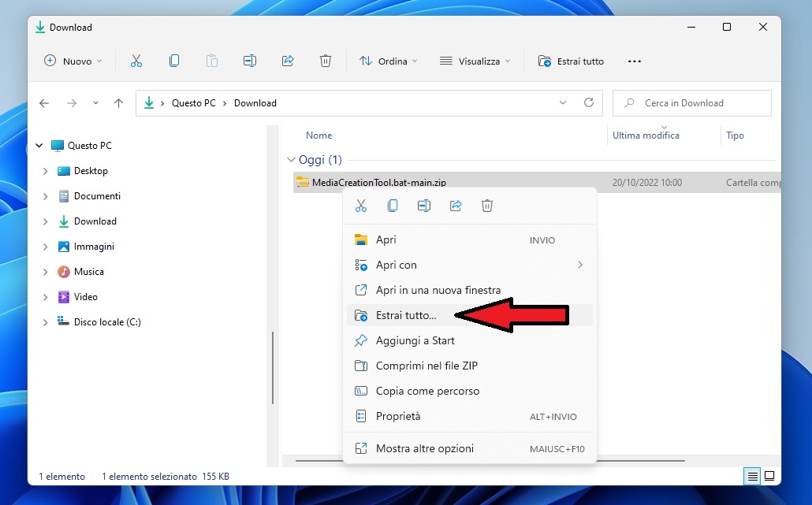Choose Mostra altre opzioni

click(469, 448)
